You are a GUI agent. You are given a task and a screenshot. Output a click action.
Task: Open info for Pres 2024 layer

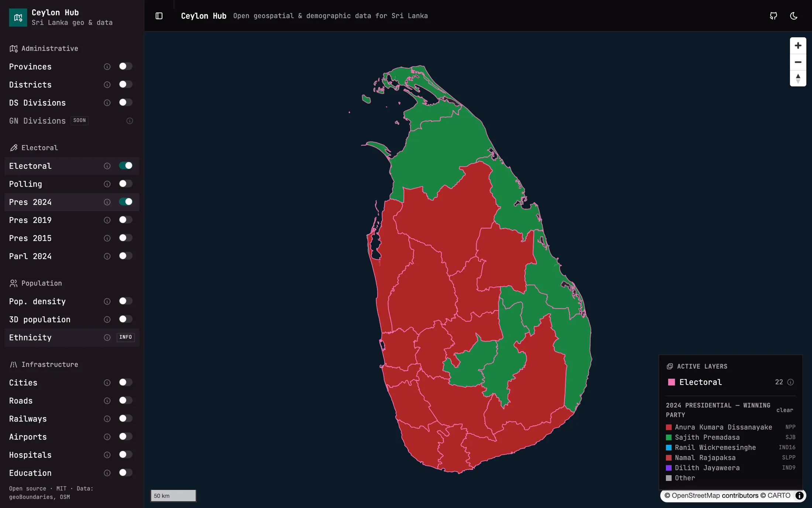pos(107,202)
